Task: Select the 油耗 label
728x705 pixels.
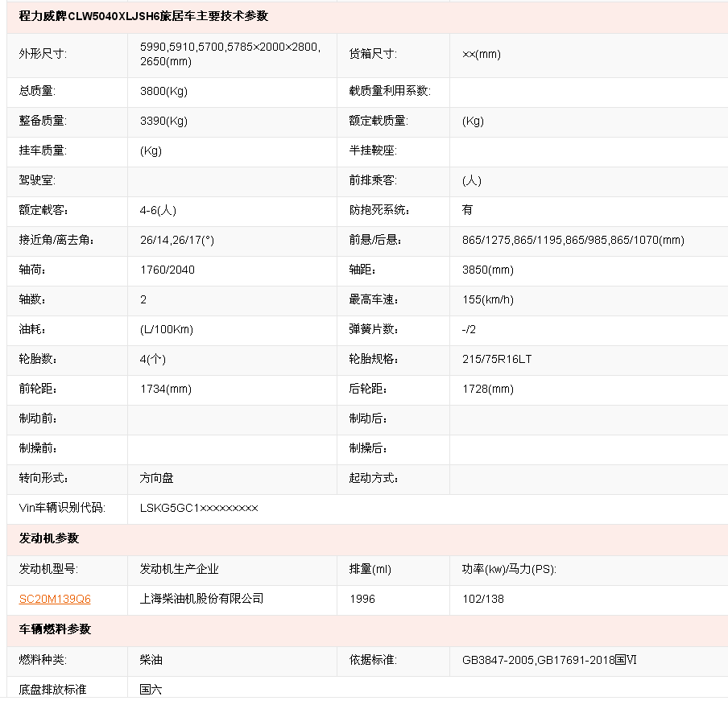Action: click(x=32, y=329)
